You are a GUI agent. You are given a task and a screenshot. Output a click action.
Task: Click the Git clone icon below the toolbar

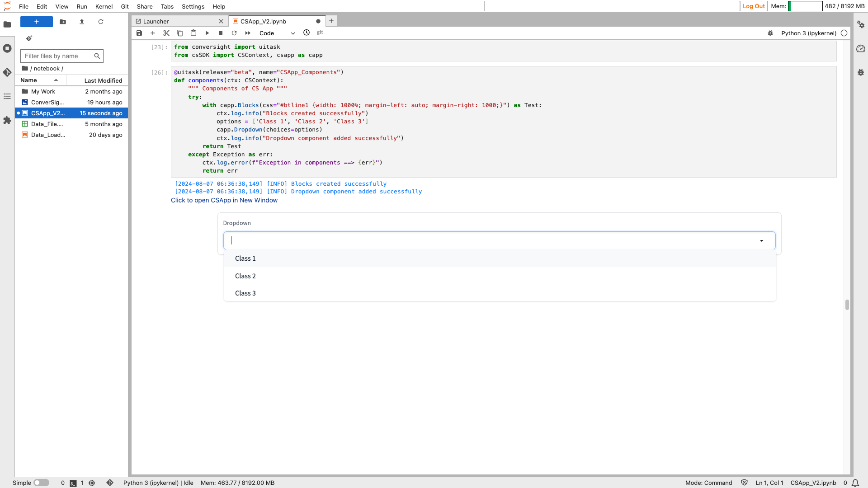coord(29,38)
